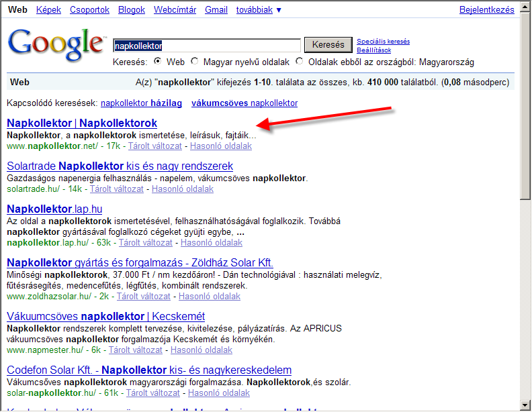Click the Google logo
Screen dimensions: 532x412
(56, 45)
